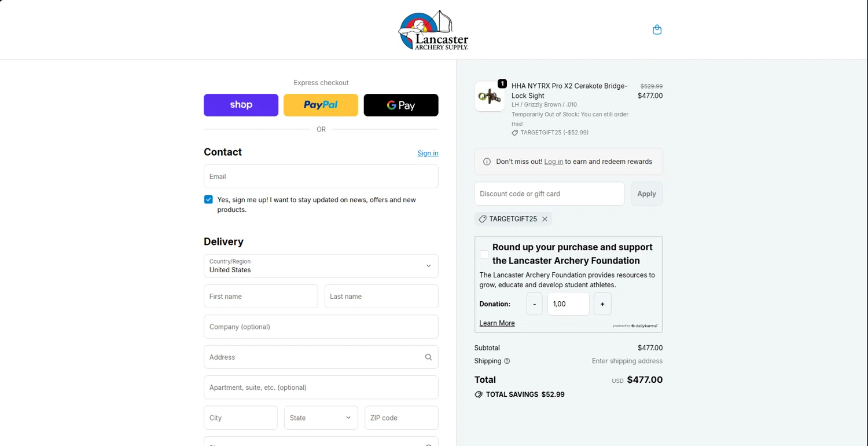Viewport: 868px width, 446px height.
Task: Pay with Google Pay express checkout
Action: [x=401, y=105]
